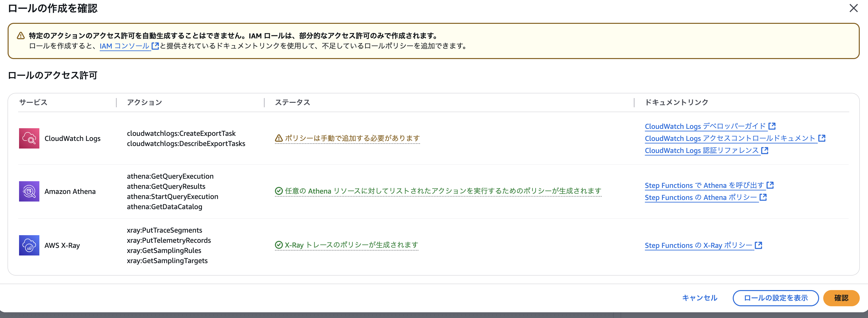Screen dimensions: 868x318
Task: Click athena:GetQueryResults action text
Action: point(166,186)
